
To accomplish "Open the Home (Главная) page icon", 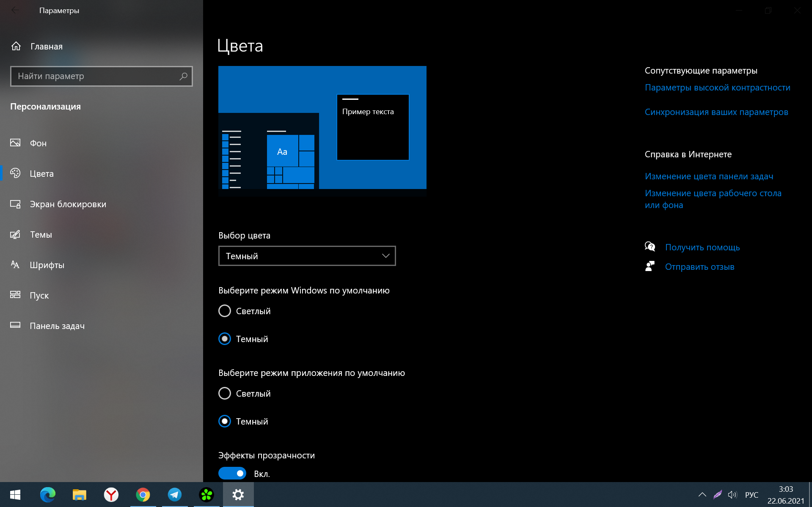I will 16,46.
